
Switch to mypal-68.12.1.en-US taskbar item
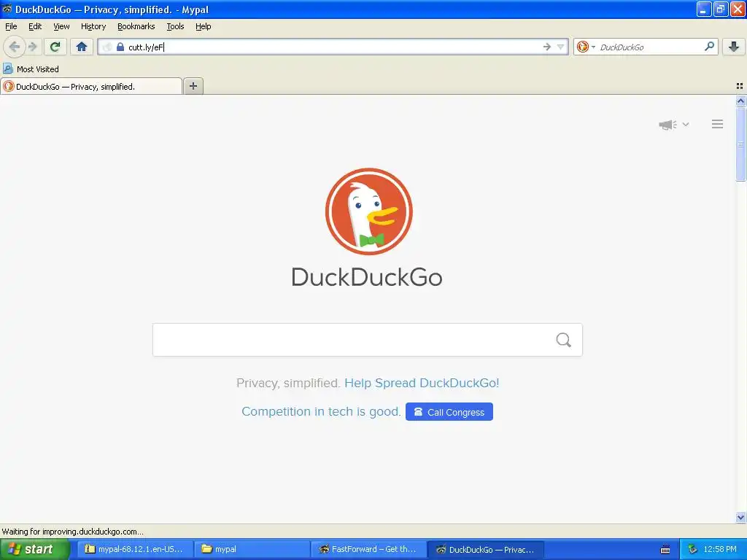(x=135, y=549)
